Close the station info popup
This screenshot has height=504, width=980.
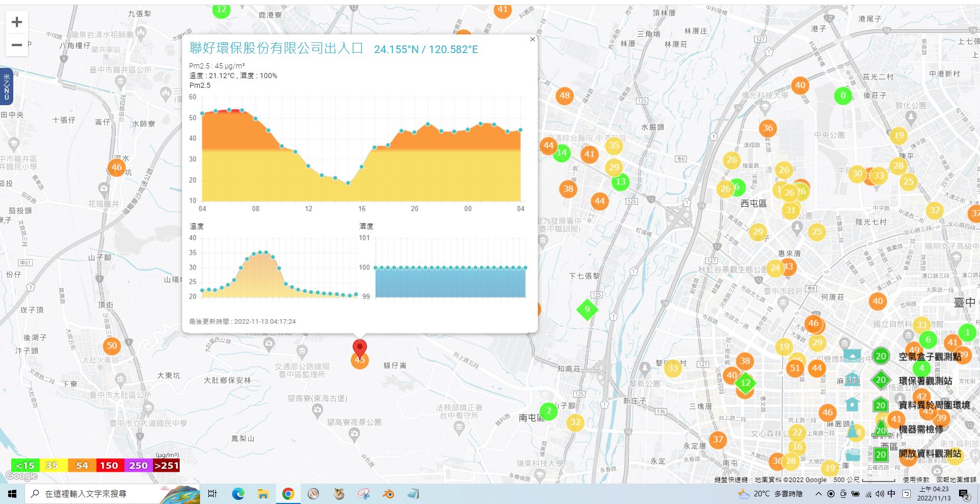pos(532,39)
